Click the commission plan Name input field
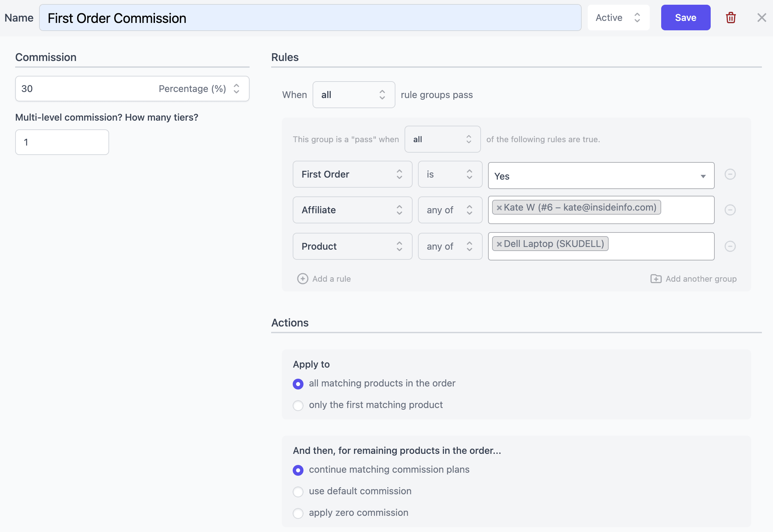 pyautogui.click(x=311, y=18)
